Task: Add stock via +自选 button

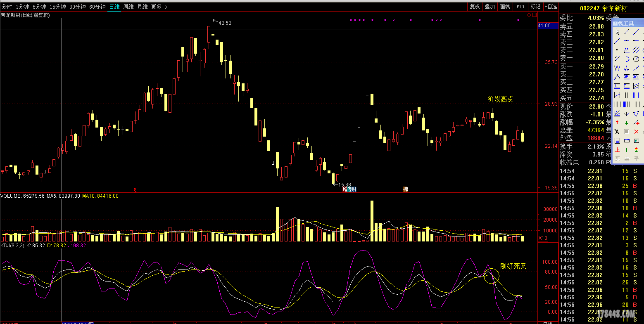Action: (x=551, y=7)
